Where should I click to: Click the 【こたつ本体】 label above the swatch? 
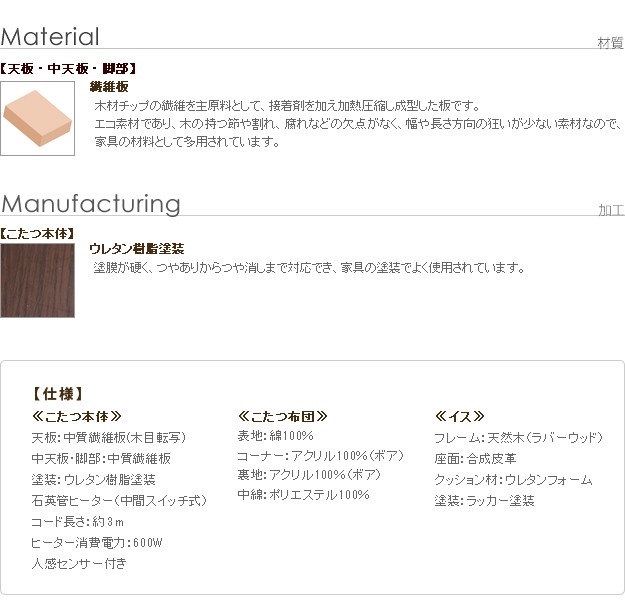(38, 232)
